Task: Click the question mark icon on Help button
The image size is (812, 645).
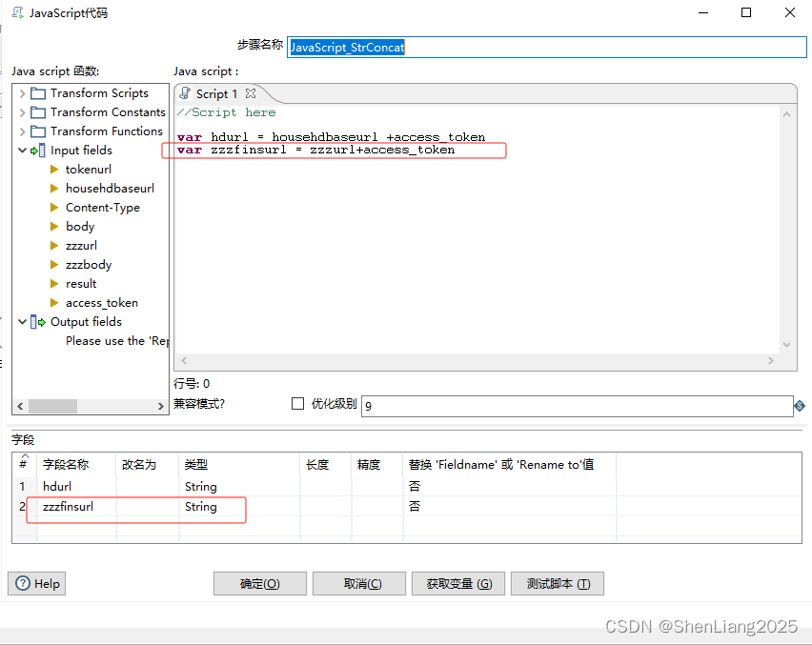Action: point(22,583)
